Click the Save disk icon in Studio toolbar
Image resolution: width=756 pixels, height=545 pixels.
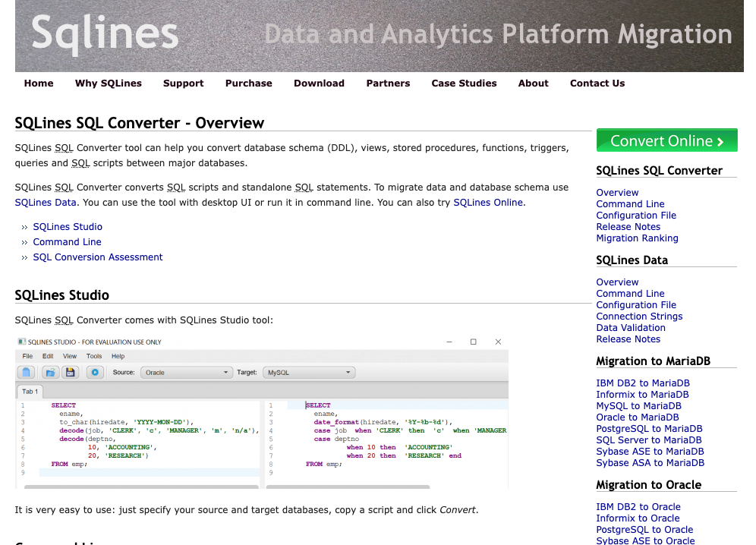click(x=71, y=373)
